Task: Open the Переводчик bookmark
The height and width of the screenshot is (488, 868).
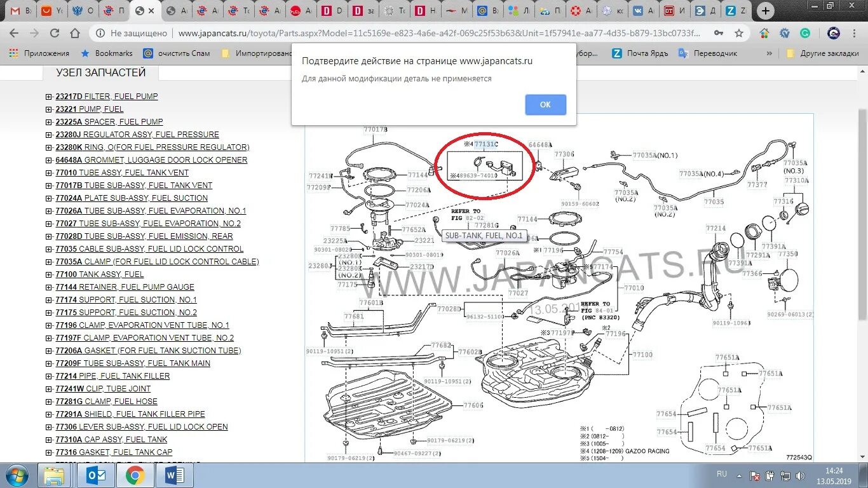Action: pyautogui.click(x=708, y=53)
